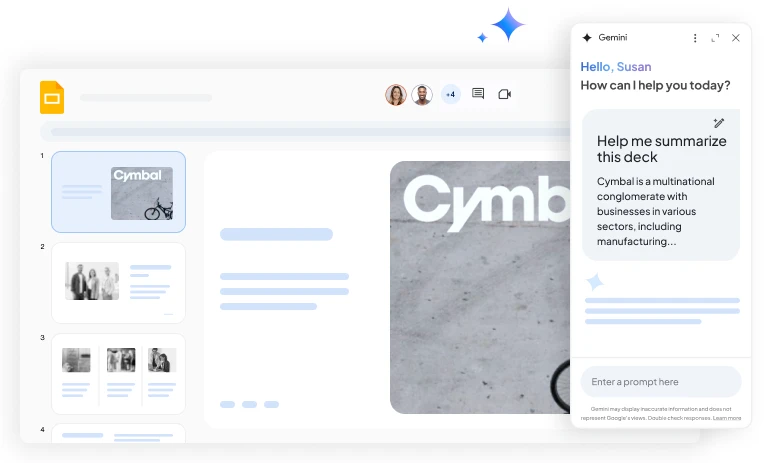Click the 'Help me summarize this deck' suggestion
Viewport: 776px width, 463px height.
point(661,149)
